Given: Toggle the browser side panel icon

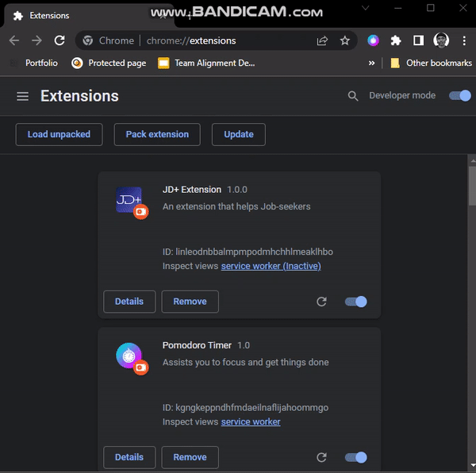Looking at the screenshot, I should click(x=419, y=40).
